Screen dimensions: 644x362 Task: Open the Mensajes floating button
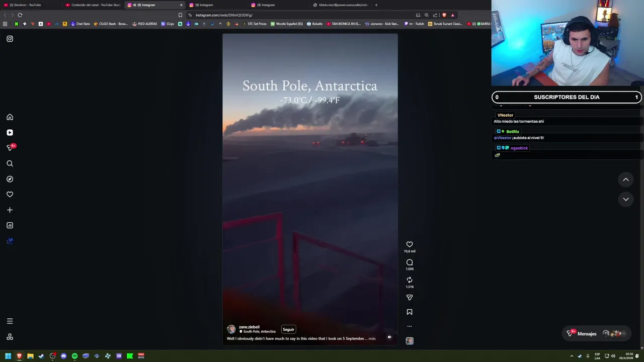coord(597,333)
